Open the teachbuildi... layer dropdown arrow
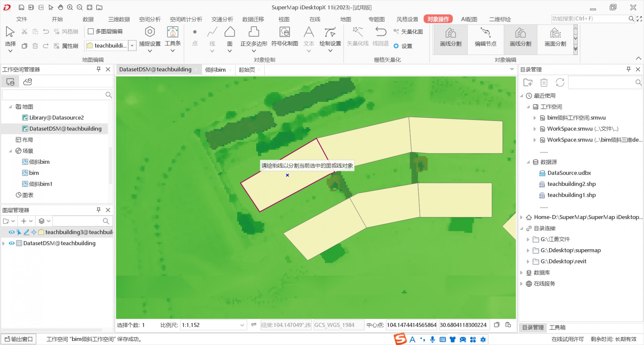 (x=132, y=45)
